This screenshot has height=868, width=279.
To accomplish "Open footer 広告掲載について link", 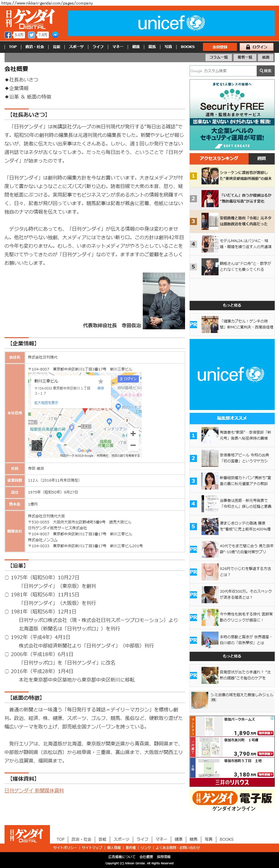I will coord(121,857).
